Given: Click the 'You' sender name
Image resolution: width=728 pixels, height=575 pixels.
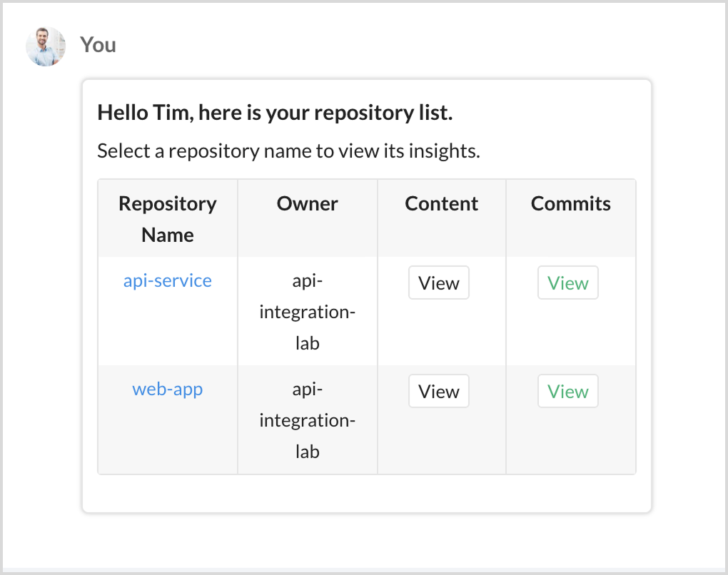Looking at the screenshot, I should [98, 45].
